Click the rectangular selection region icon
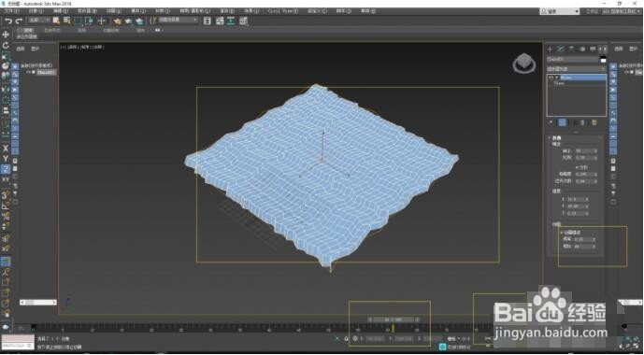Viewport: 644px width, 355px height. [x=78, y=21]
